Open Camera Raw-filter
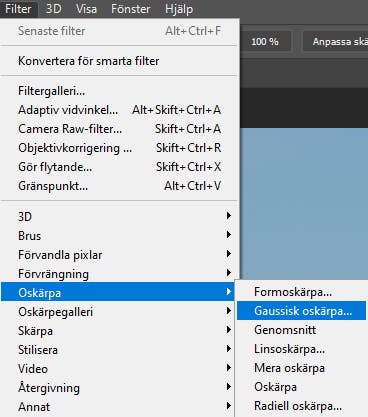The height and width of the screenshot is (417, 368). (x=118, y=128)
